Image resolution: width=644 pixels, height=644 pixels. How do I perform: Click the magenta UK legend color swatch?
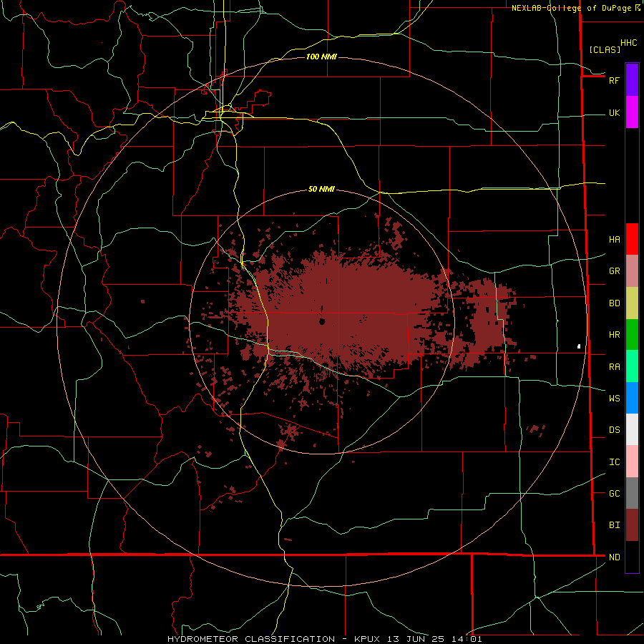point(632,112)
